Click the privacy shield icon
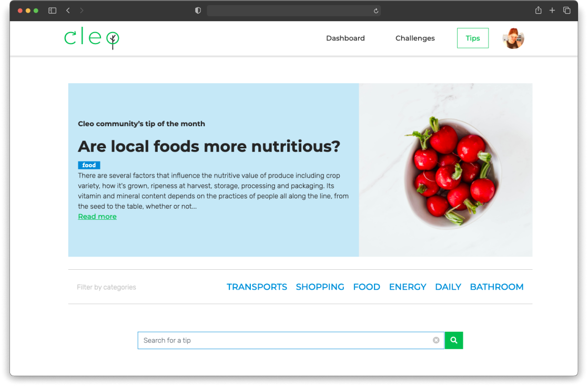 (198, 11)
